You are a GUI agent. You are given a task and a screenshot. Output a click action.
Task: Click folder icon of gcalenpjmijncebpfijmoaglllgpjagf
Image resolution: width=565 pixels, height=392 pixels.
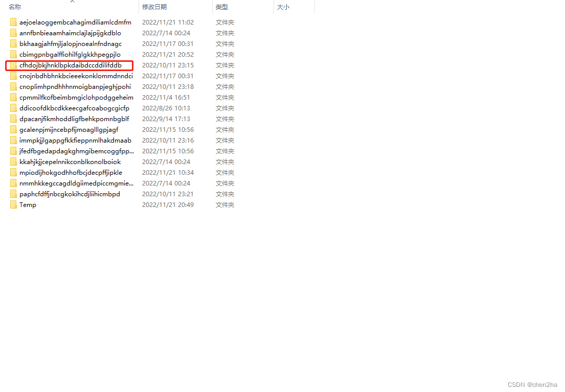pos(13,130)
